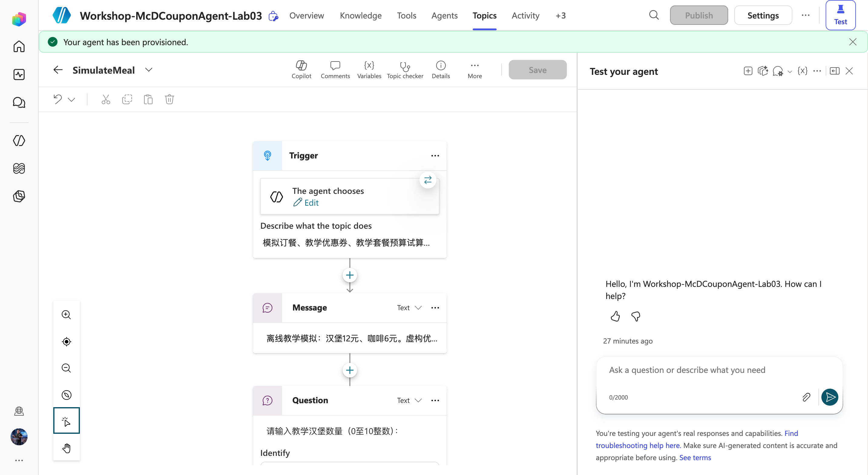Open the Variables pane in the topic toolbar
The image size is (868, 475).
tap(369, 70)
